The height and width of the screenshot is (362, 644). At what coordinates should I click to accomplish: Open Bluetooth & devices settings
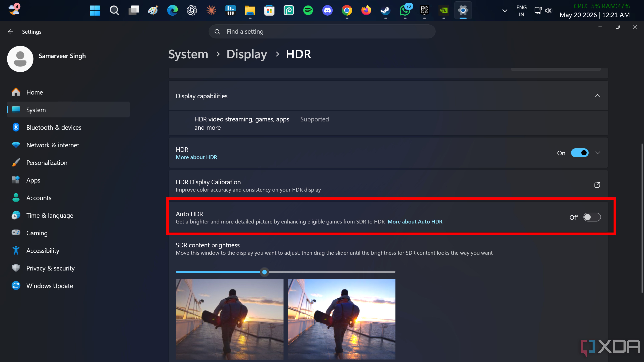click(x=68, y=127)
